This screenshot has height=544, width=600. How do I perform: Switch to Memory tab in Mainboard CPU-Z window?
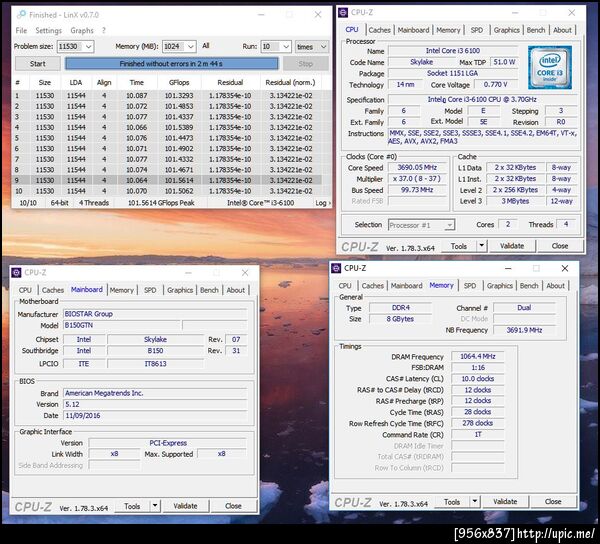point(122,290)
